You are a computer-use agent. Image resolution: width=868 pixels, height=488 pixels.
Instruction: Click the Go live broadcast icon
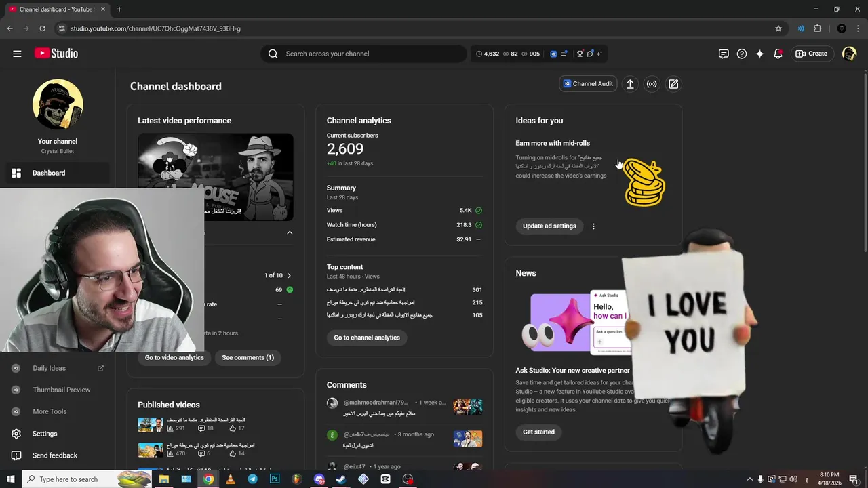(x=652, y=84)
